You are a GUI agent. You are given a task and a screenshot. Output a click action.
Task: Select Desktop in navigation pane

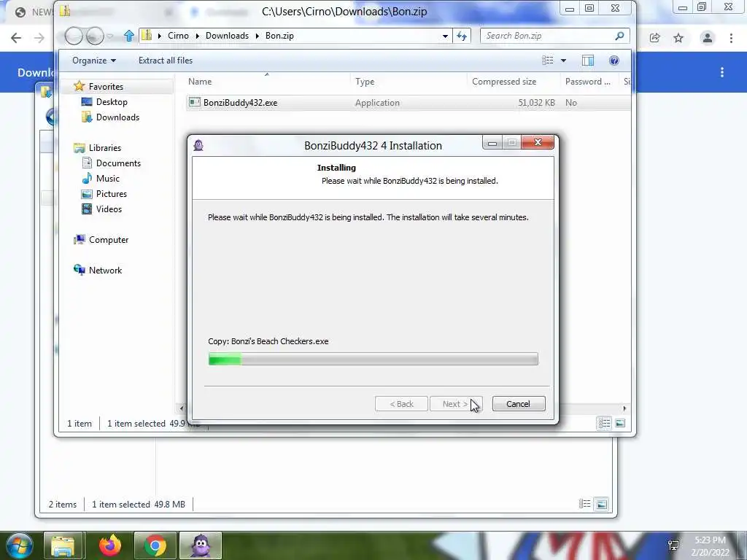[112, 102]
